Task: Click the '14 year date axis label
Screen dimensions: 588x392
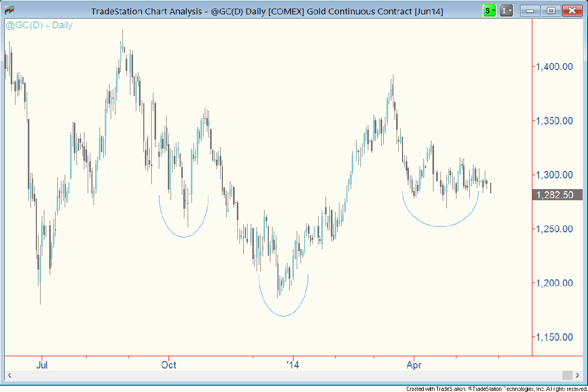Action: (293, 365)
